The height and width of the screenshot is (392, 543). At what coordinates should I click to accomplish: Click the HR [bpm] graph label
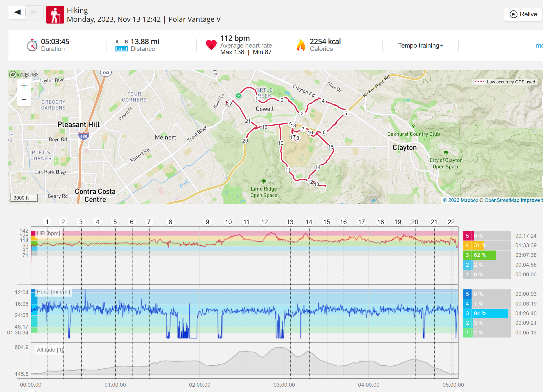[48, 233]
